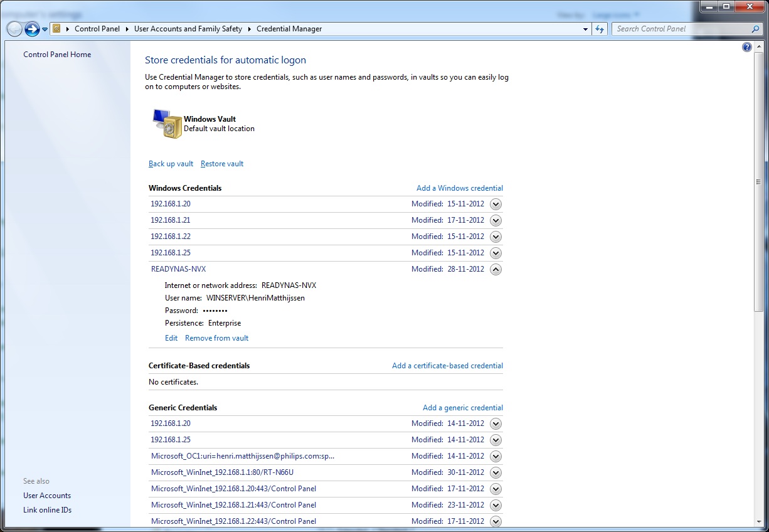The width and height of the screenshot is (769, 532).
Task: Click the Help question mark icon
Action: click(x=746, y=47)
